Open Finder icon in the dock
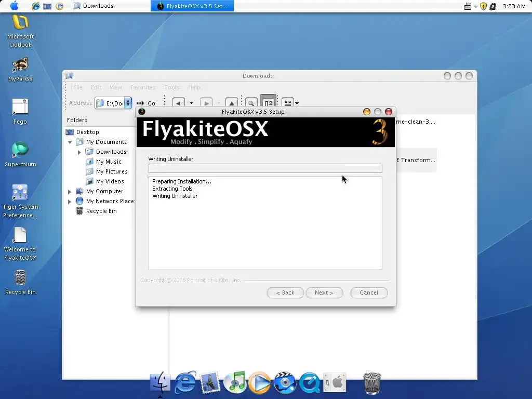This screenshot has height=399, width=532. [x=159, y=383]
